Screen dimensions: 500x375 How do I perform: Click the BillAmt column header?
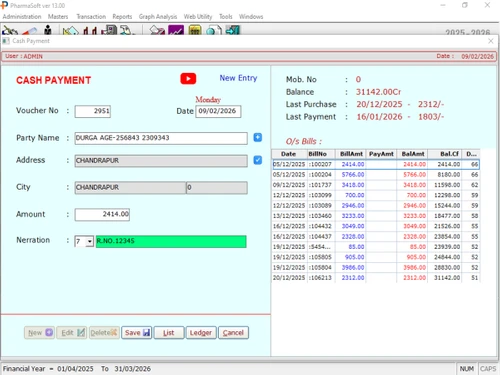pos(351,154)
